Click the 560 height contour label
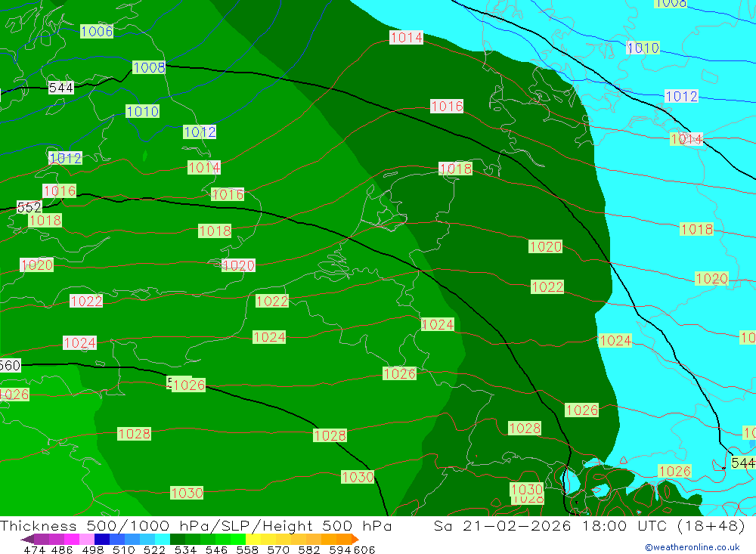 (10, 366)
